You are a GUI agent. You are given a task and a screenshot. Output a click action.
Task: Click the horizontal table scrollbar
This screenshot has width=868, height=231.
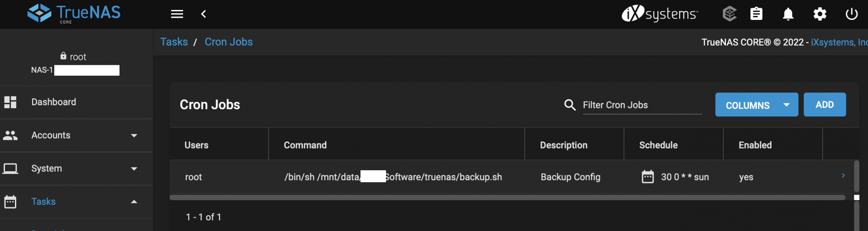tap(506, 197)
